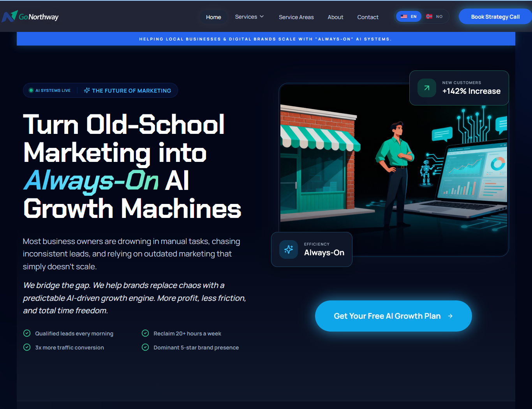Click the checkmark icon beside Qualified leads every morning
This screenshot has width=532, height=409.
coord(27,333)
